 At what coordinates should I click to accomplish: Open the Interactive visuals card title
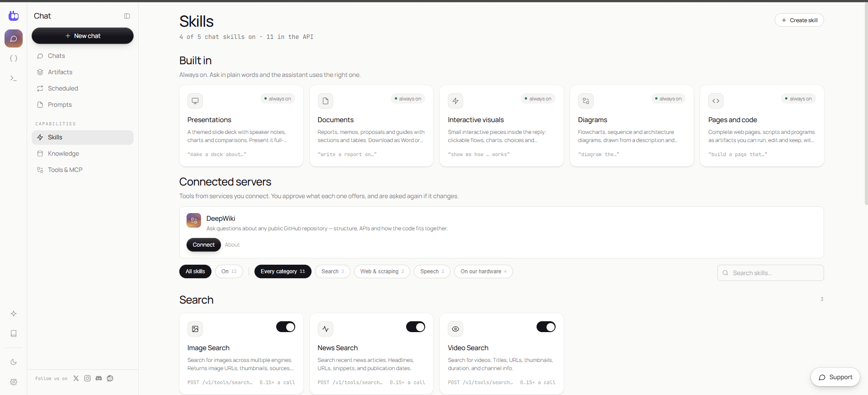[476, 120]
